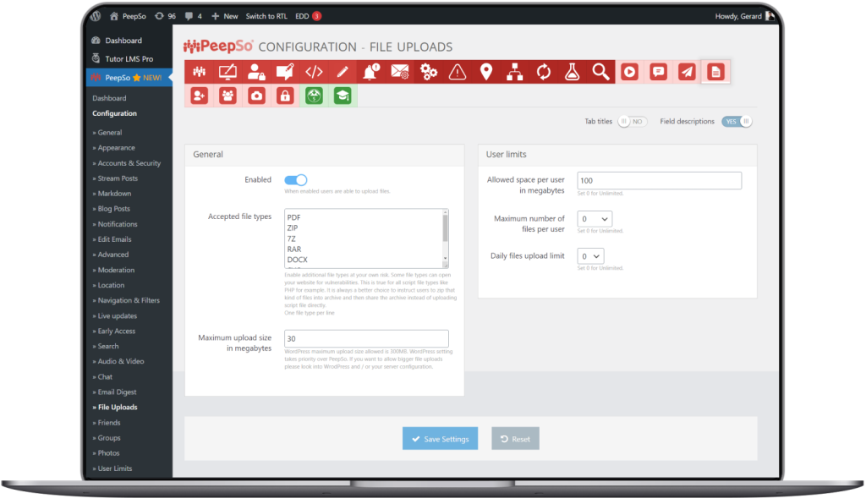This screenshot has height=504, width=866.
Task: Go to Appearance configuration submenu
Action: (116, 147)
